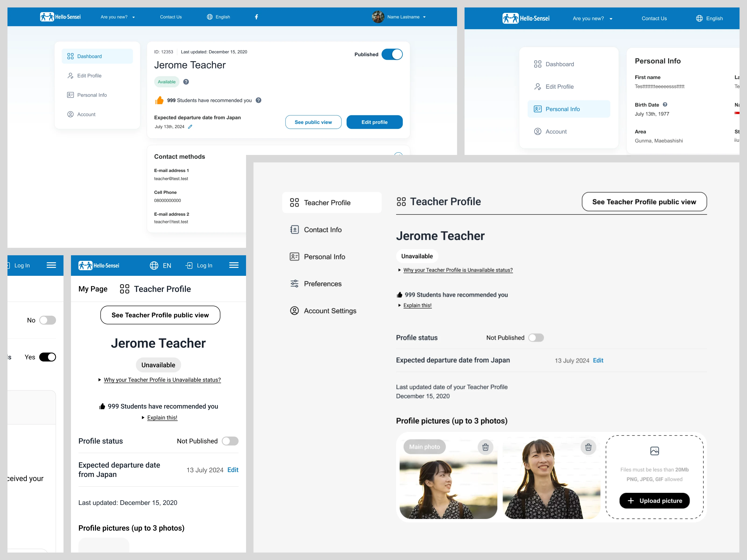Delete second profile picture via trash icon
This screenshot has width=747, height=560.
(588, 447)
